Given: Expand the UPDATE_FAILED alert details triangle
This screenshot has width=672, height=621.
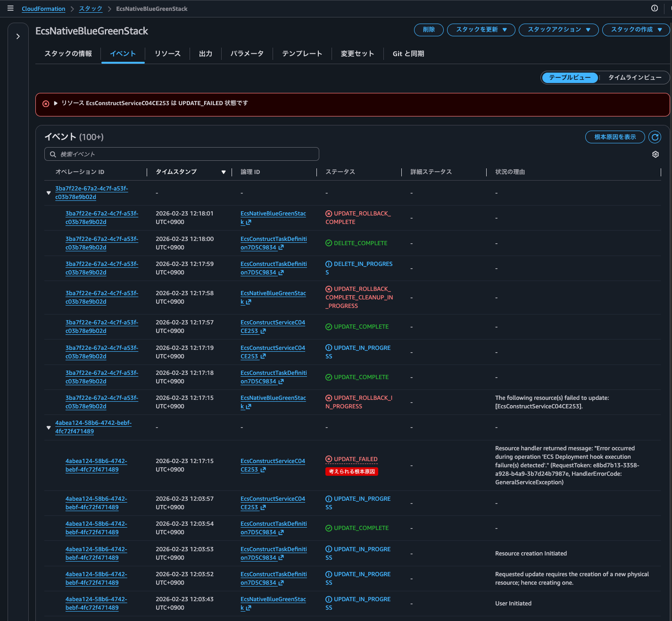Looking at the screenshot, I should [56, 103].
